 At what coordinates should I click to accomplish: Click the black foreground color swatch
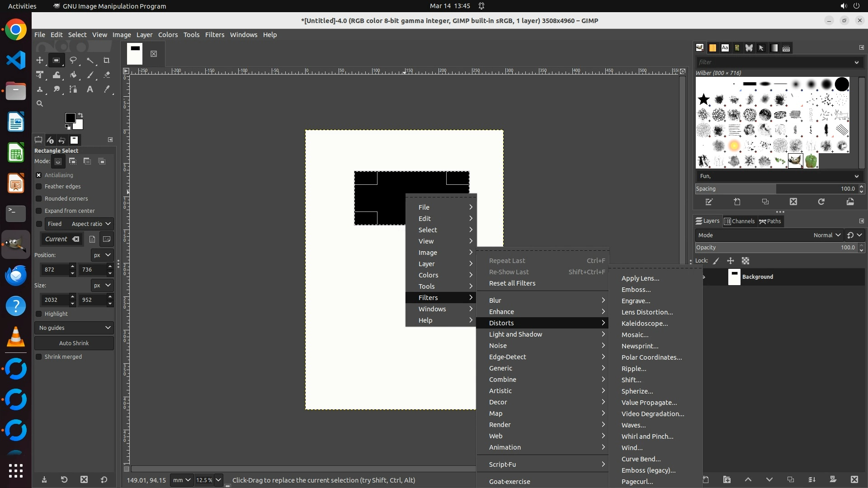[70, 117]
